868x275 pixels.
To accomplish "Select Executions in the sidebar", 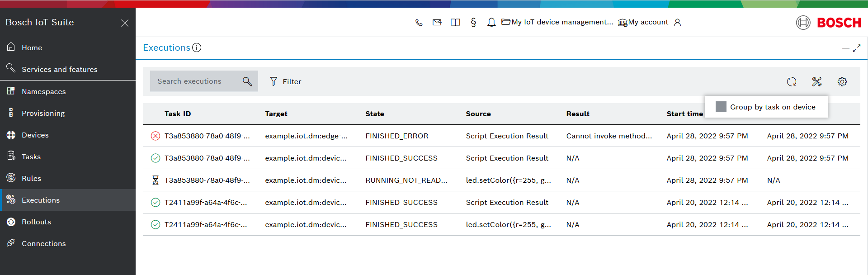I will coord(68,200).
